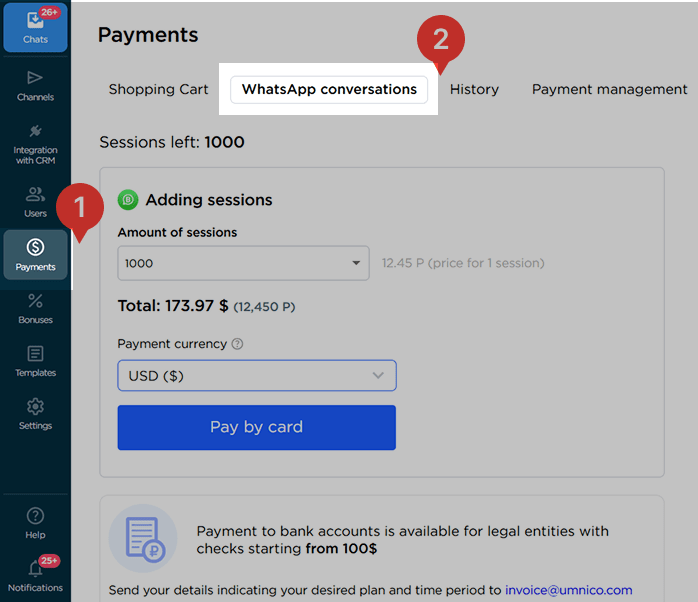
Task: Click the Total: 173.97 $ text
Action: point(173,306)
